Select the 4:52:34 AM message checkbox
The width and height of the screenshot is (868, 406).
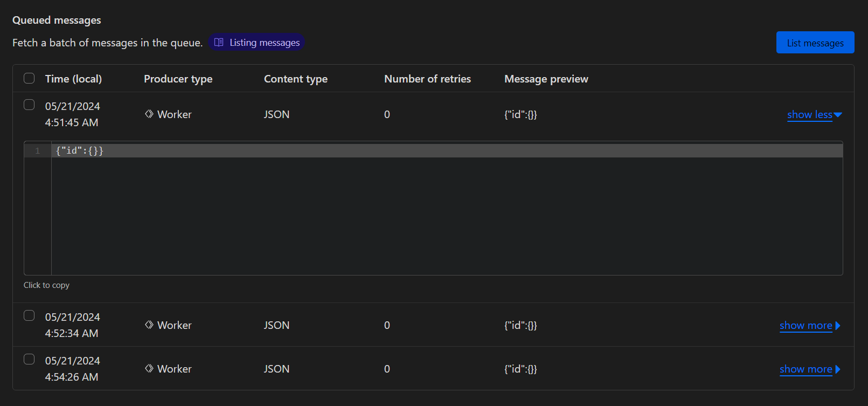tap(29, 316)
